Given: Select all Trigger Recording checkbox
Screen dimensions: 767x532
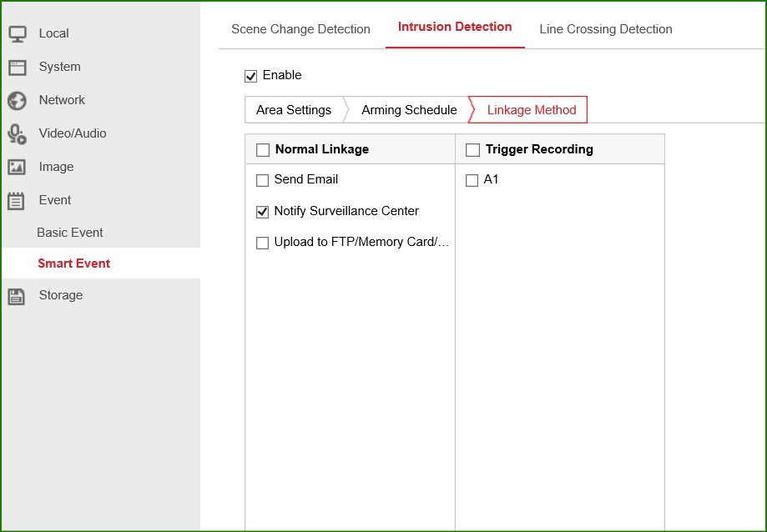Looking at the screenshot, I should pos(472,150).
